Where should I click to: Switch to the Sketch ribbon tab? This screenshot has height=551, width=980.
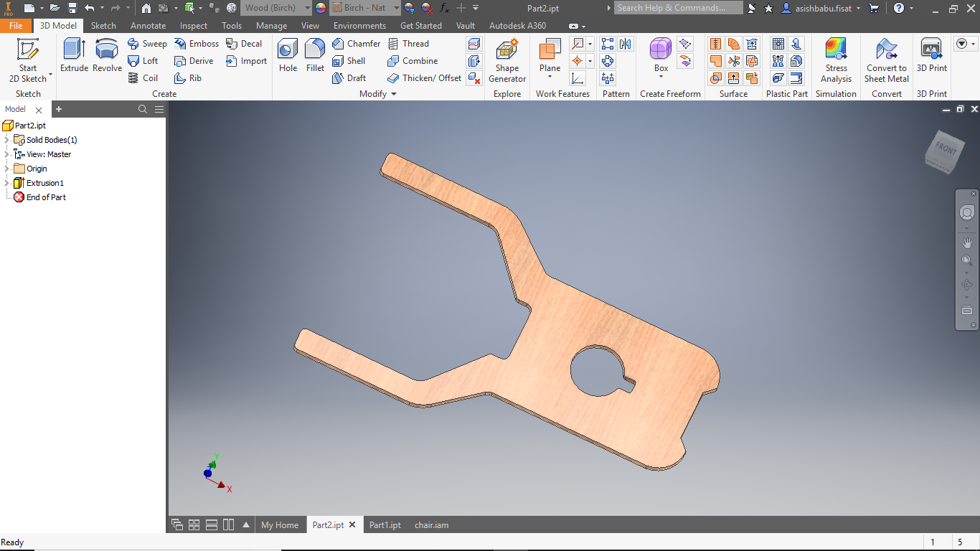pos(103,25)
